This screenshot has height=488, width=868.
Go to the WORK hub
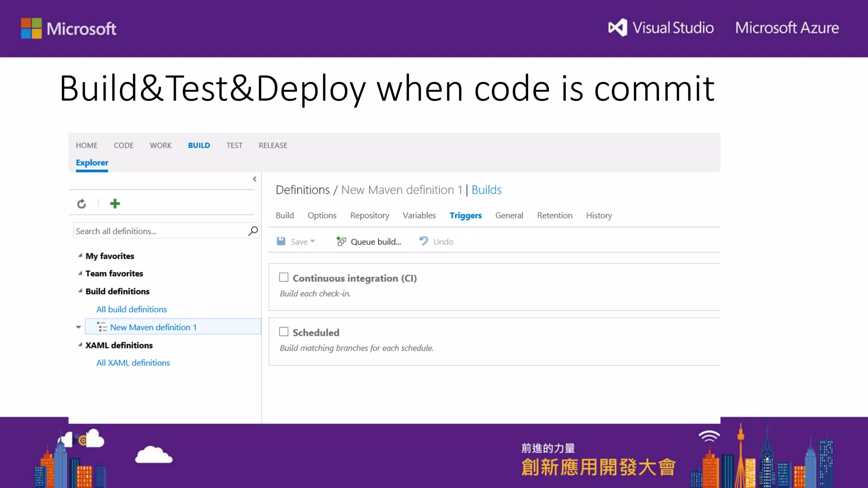coord(161,145)
